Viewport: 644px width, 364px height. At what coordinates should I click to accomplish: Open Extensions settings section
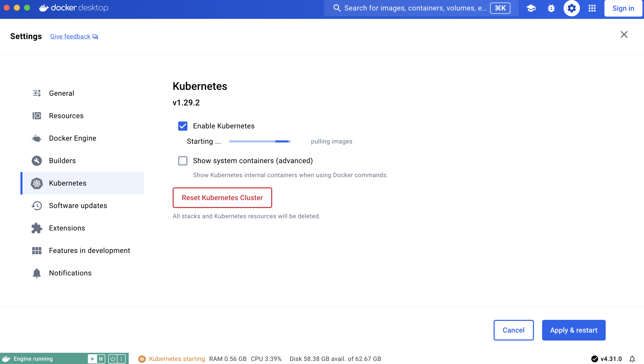(82, 228)
